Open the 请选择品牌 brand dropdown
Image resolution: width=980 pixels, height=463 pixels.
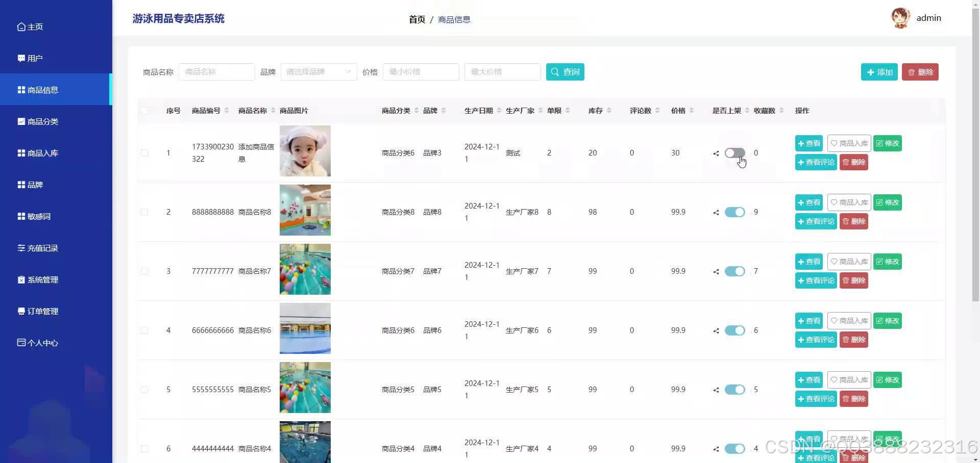[318, 72]
